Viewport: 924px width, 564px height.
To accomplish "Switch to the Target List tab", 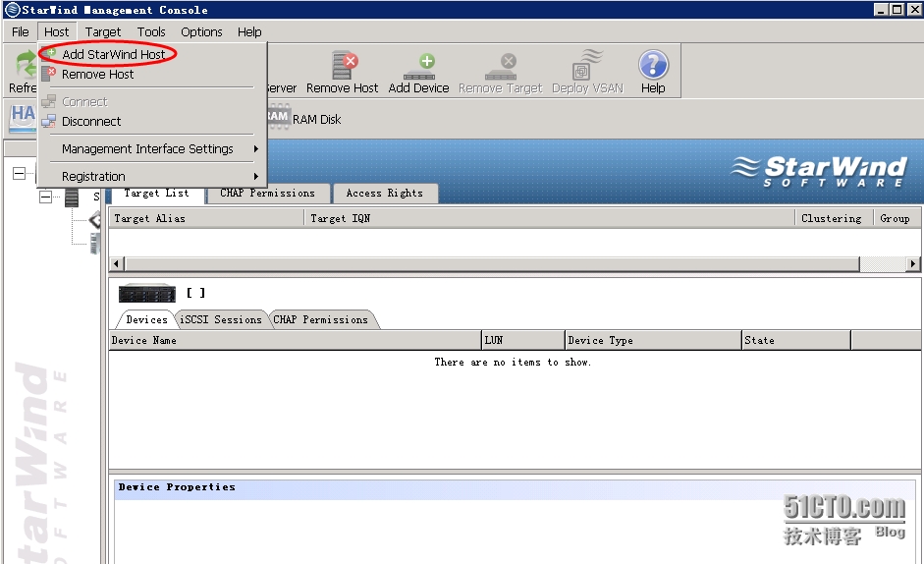I will click(157, 193).
